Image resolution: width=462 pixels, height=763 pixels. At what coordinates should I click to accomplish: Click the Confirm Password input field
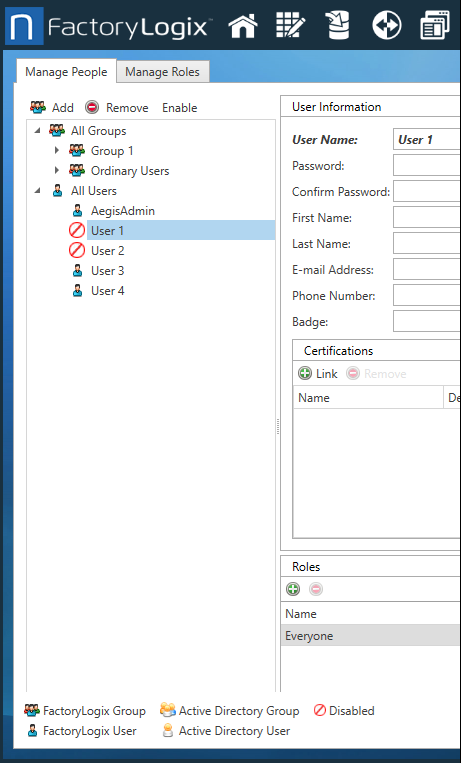tap(426, 192)
